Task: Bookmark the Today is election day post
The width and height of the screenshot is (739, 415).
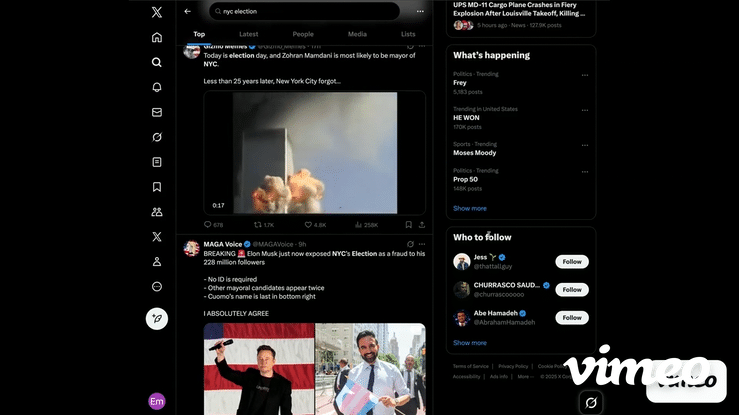Action: coord(408,225)
